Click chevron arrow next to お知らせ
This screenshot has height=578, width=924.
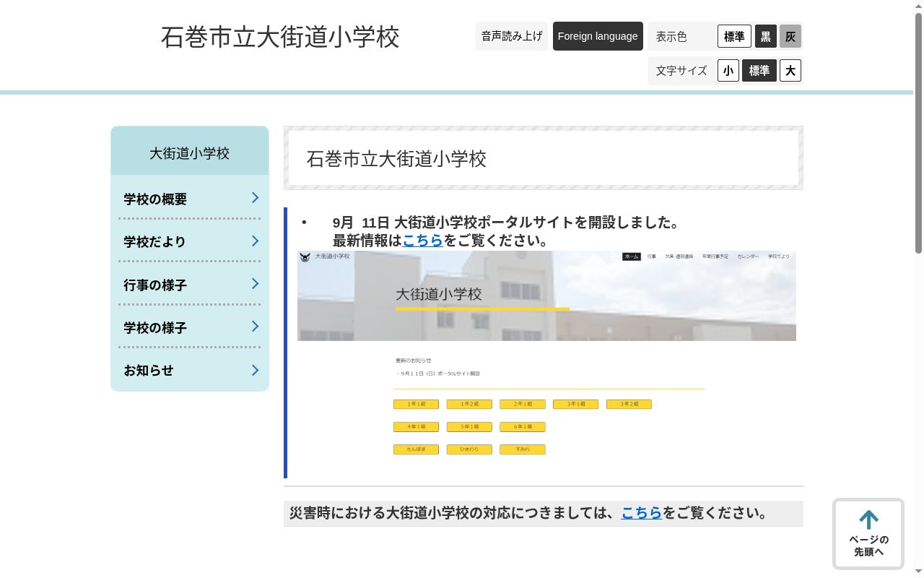[x=255, y=370]
